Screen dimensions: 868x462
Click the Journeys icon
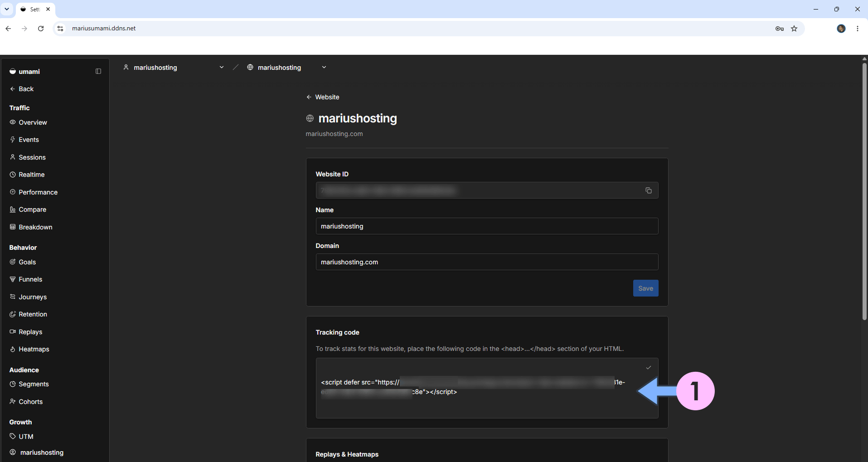pyautogui.click(x=13, y=297)
